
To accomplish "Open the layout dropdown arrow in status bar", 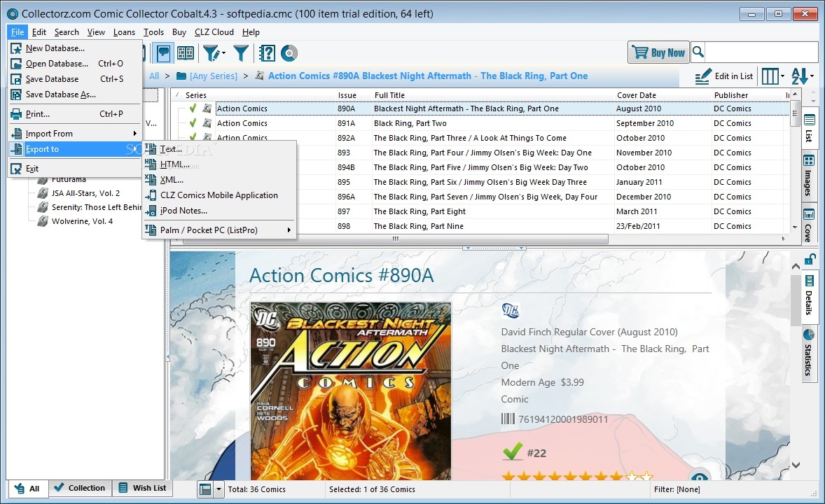I will [x=219, y=489].
